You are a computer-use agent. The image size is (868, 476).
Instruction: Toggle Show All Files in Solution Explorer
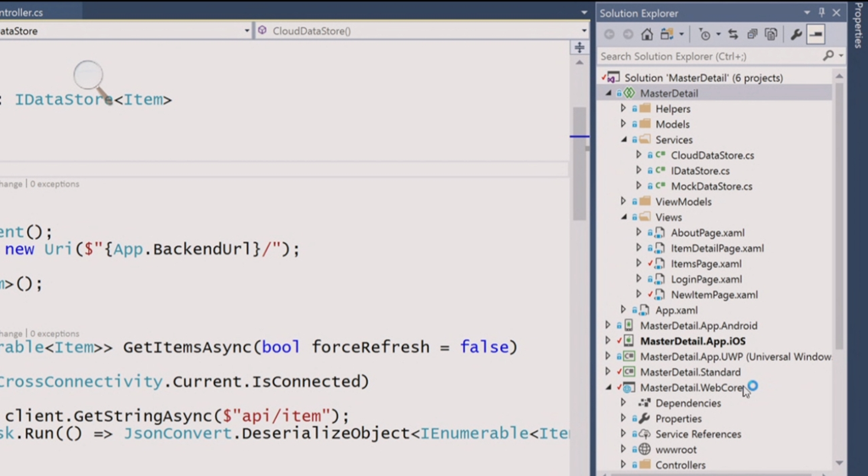click(771, 35)
